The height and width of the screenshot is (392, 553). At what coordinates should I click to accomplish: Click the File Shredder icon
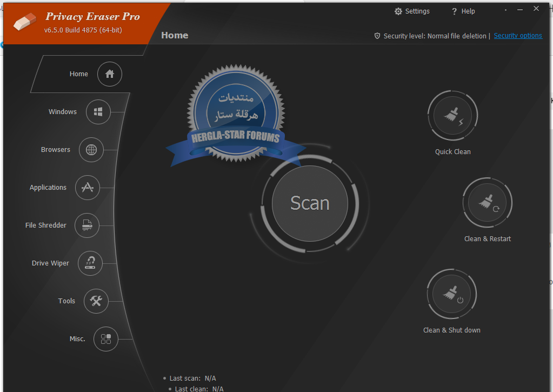(x=87, y=225)
